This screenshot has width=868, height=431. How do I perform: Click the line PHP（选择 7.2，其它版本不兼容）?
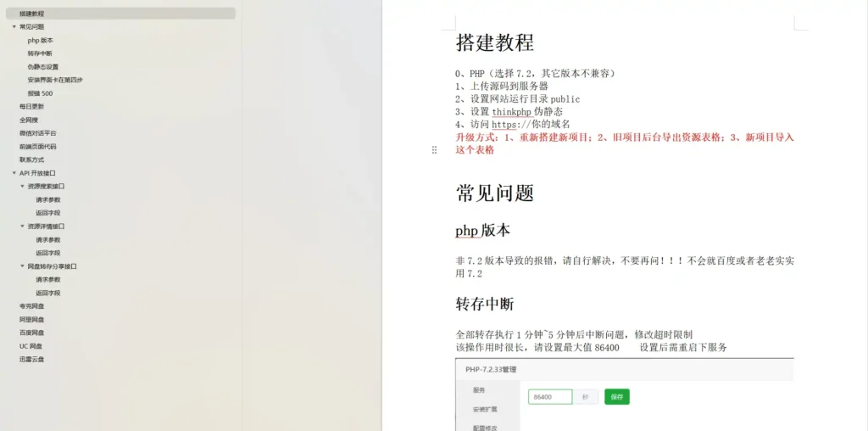(x=536, y=73)
